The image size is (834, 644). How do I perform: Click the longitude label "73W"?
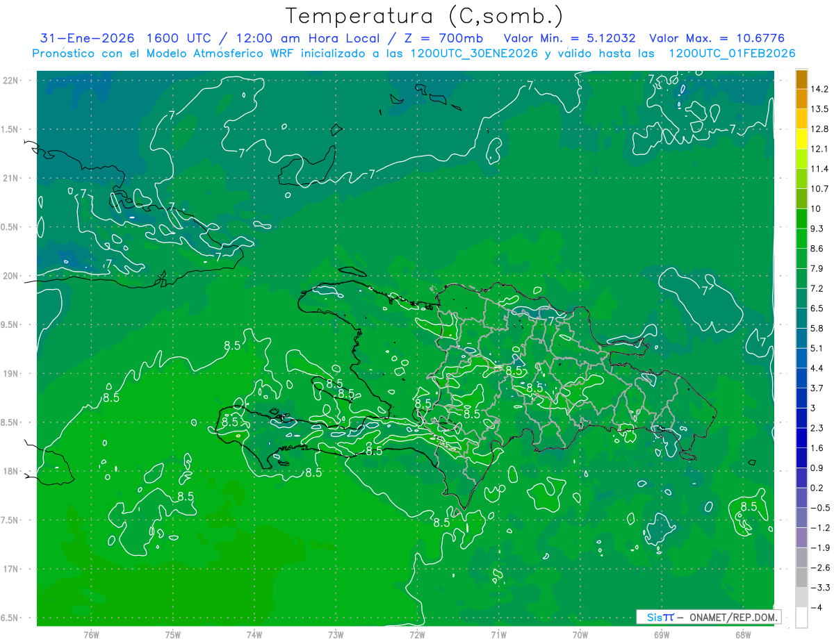336,634
